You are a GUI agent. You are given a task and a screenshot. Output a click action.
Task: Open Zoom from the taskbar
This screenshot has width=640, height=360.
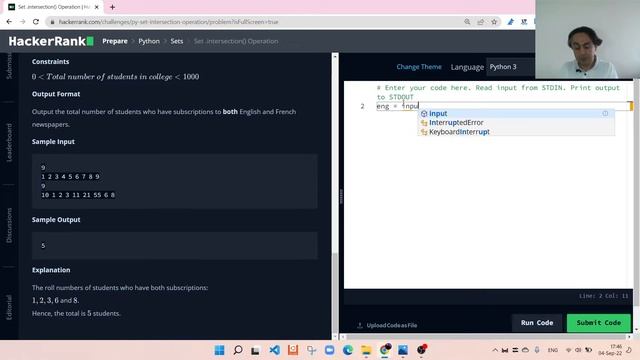pos(329,350)
